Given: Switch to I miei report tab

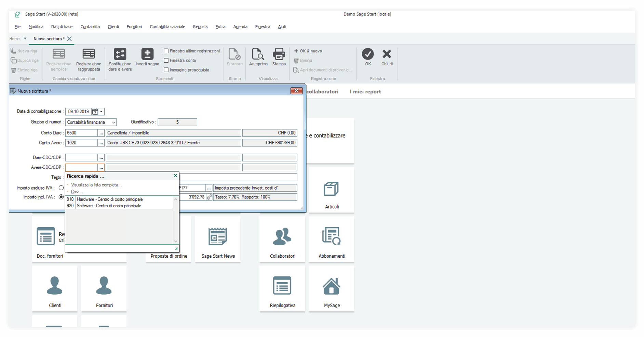Looking at the screenshot, I should pos(365,92).
